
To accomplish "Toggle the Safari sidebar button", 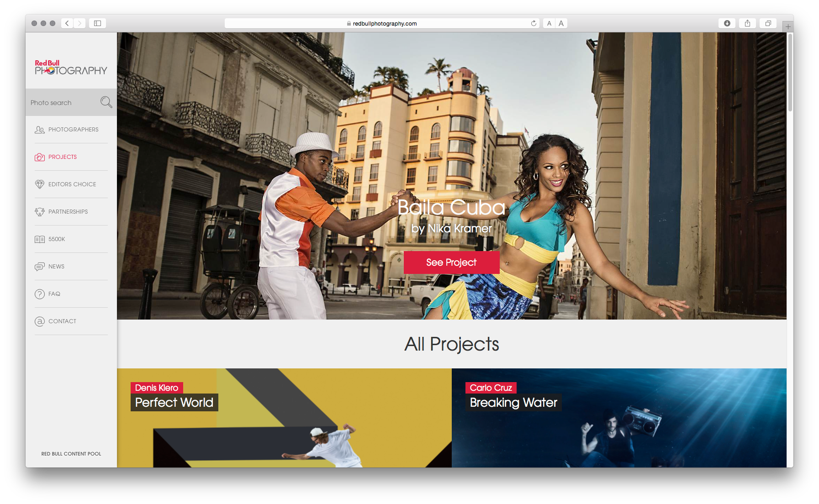I will 97,23.
